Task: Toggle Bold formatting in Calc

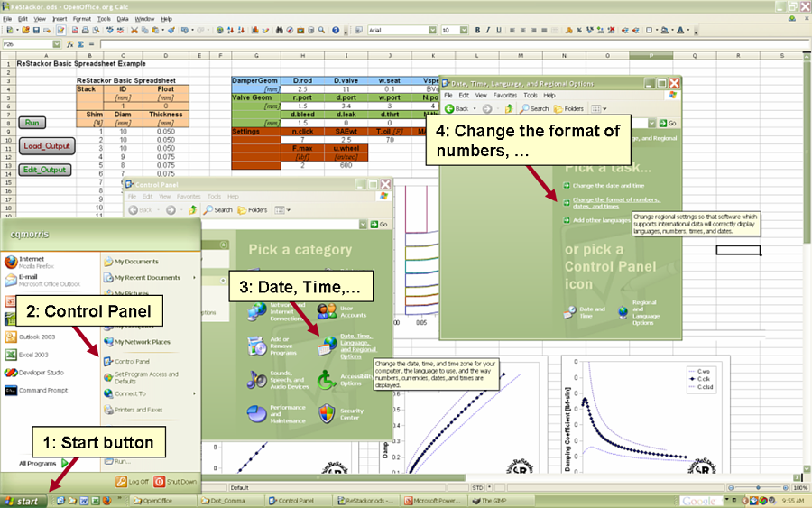Action: pyautogui.click(x=477, y=30)
